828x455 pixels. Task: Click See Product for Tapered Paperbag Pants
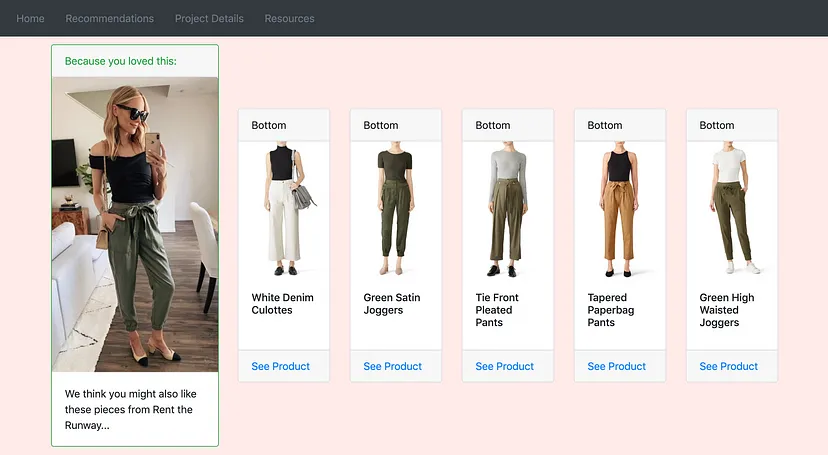pyautogui.click(x=617, y=366)
